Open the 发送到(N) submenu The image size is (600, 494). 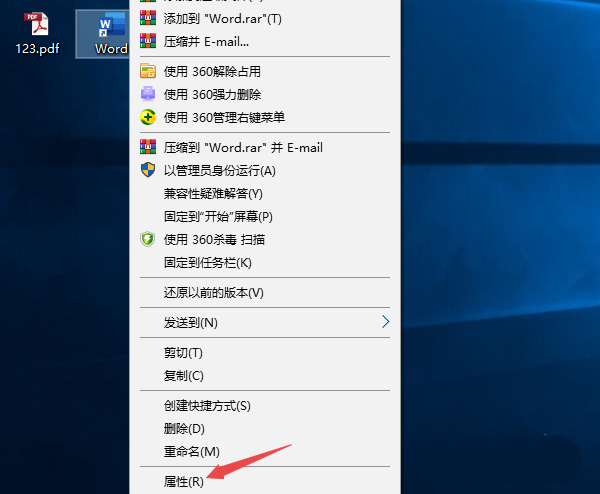265,323
